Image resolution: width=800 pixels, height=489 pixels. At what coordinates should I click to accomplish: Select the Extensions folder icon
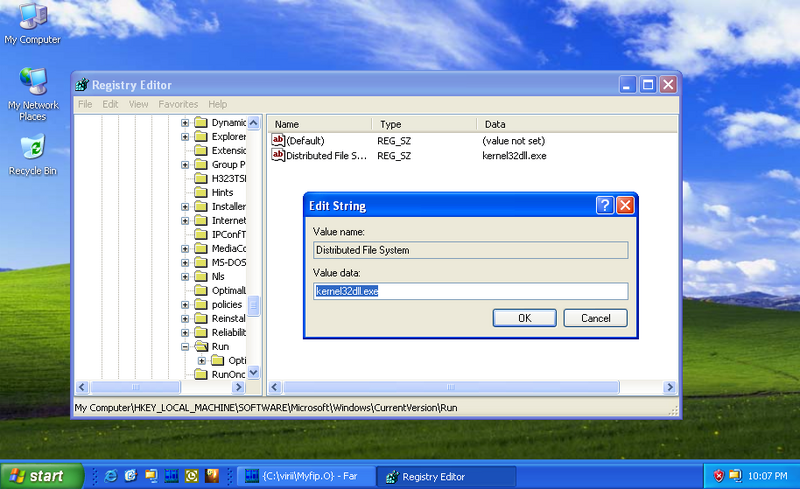tap(201, 150)
